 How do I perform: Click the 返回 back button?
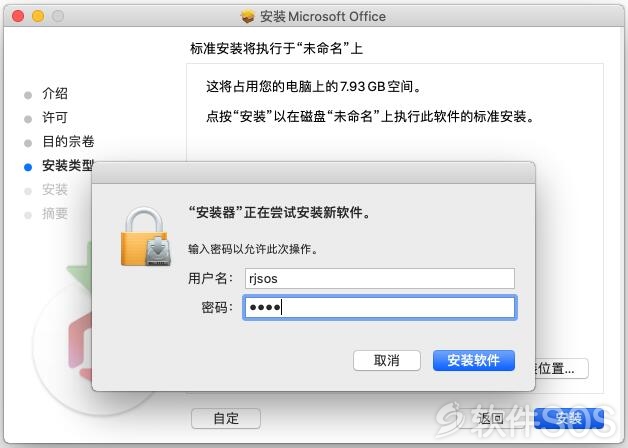pos(490,418)
